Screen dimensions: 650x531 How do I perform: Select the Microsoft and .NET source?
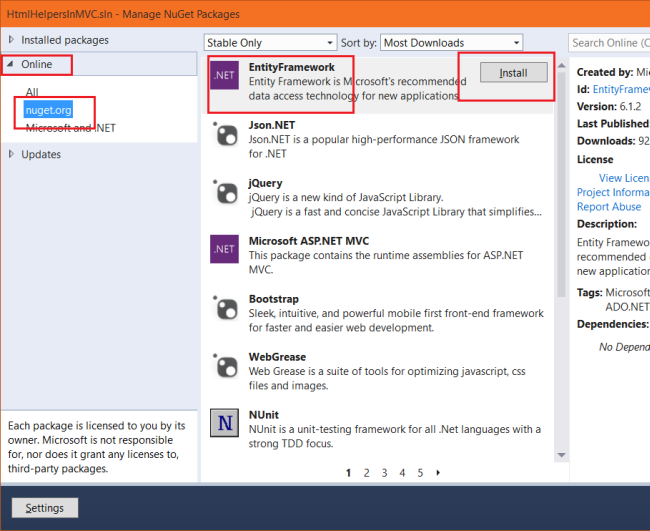click(70, 128)
